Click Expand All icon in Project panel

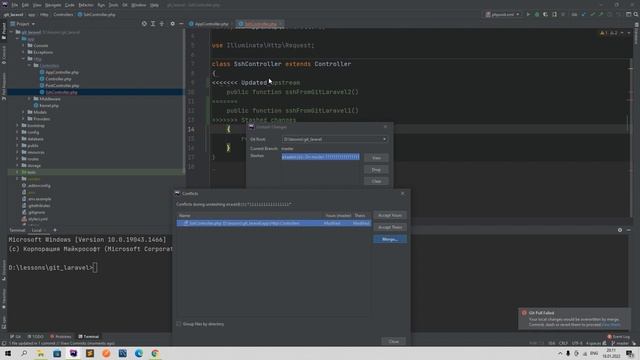(x=153, y=24)
